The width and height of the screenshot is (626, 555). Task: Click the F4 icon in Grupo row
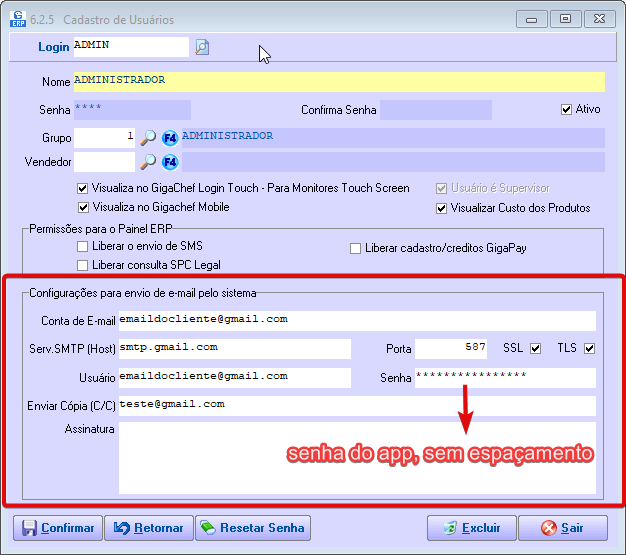[x=170, y=137]
